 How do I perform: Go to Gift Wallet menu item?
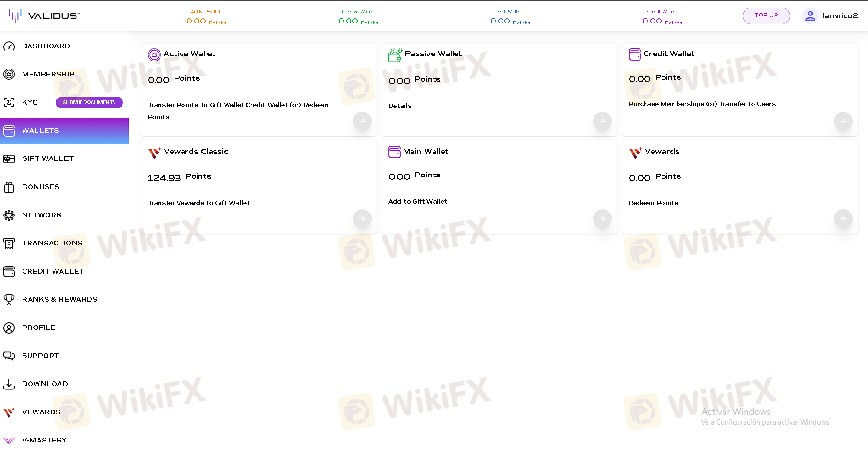(x=64, y=159)
